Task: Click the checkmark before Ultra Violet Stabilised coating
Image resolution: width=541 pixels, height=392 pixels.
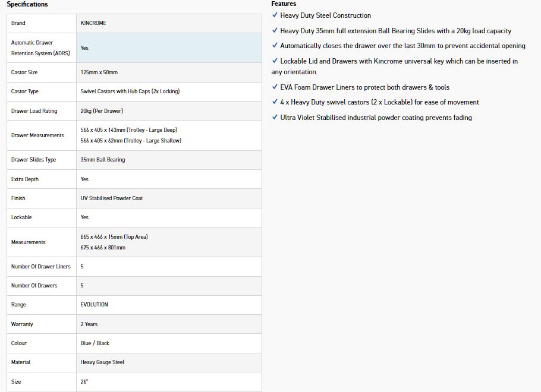Action: tap(274, 118)
